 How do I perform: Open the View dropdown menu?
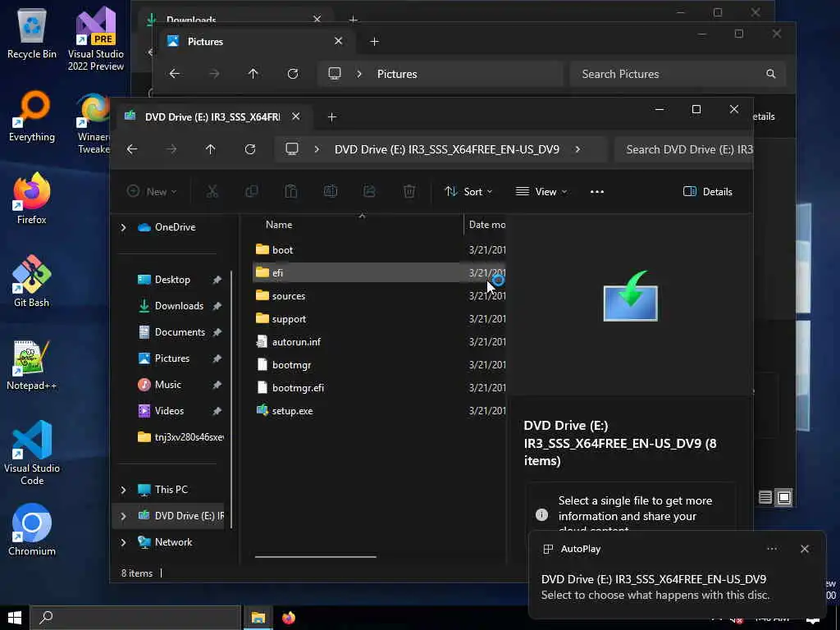click(x=541, y=191)
